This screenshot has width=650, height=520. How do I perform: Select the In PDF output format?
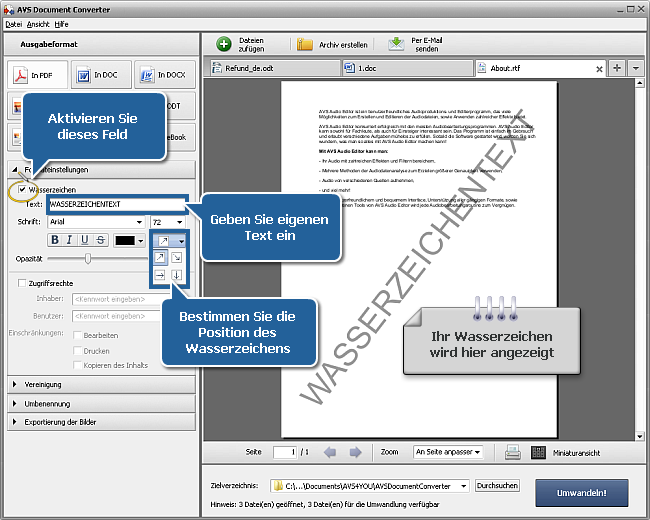point(37,75)
